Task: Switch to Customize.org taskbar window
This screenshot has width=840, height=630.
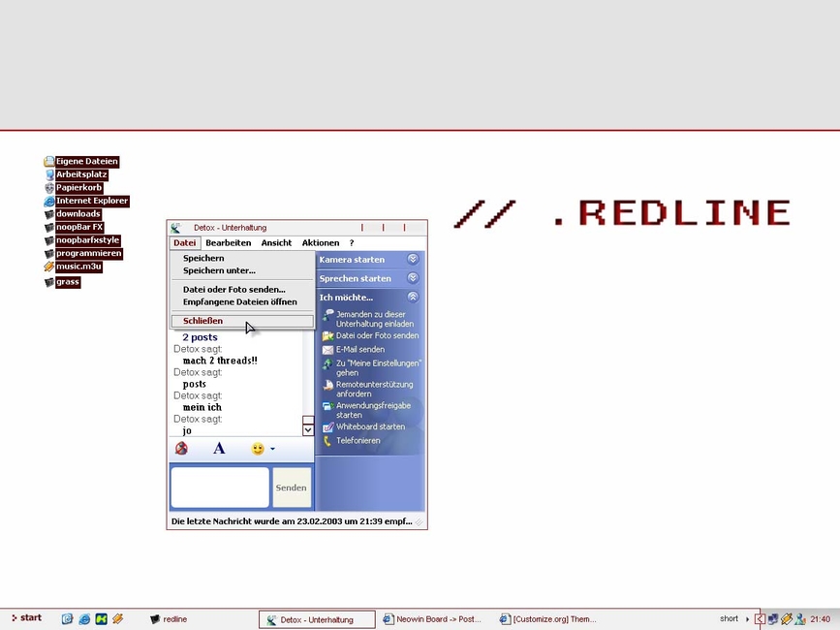Action: pyautogui.click(x=547, y=619)
